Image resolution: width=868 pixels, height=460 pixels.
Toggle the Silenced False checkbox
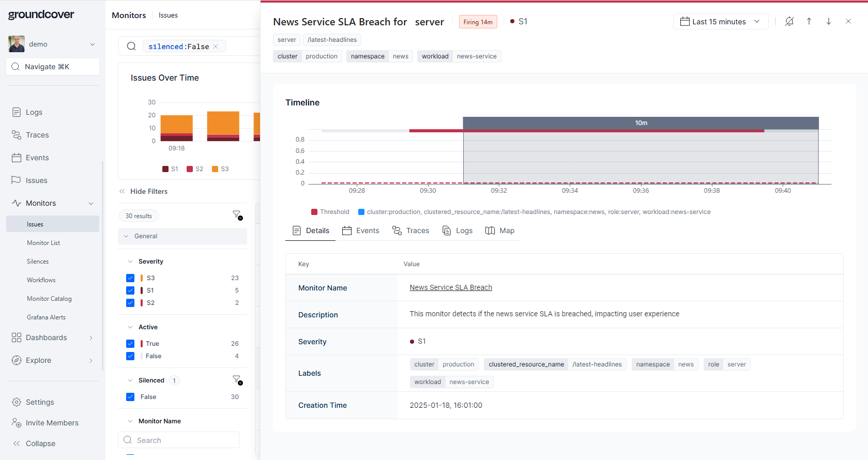coord(130,397)
